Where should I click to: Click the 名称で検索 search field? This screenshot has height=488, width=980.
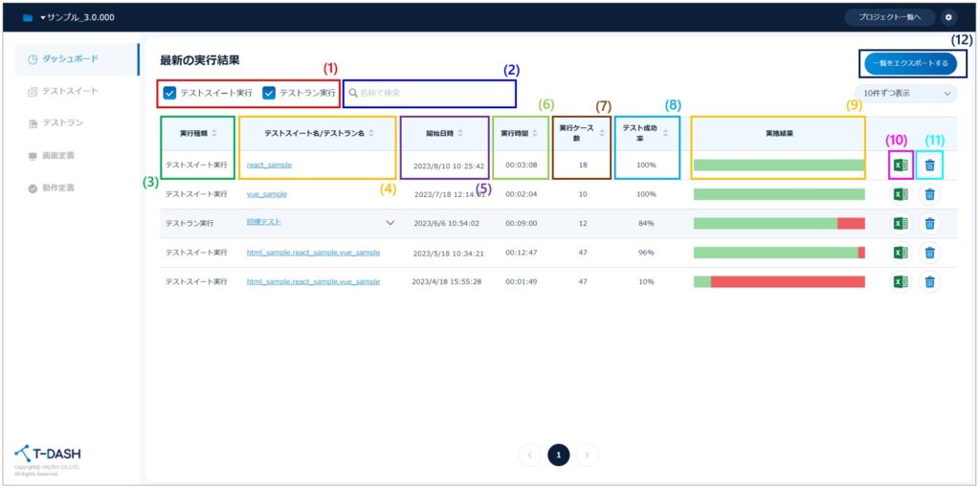point(431,93)
